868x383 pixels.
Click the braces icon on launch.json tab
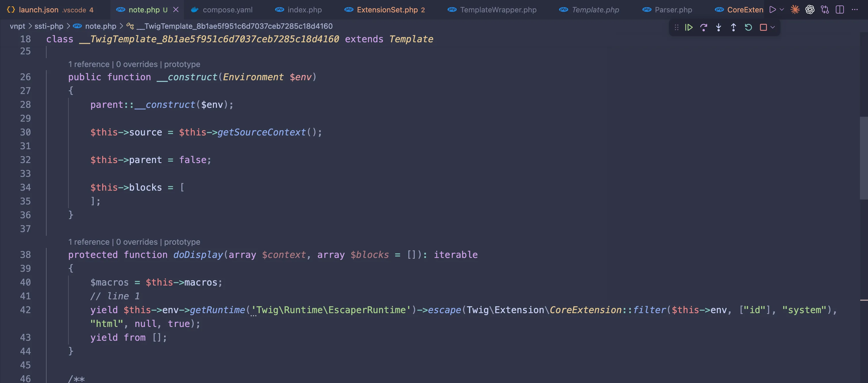(x=11, y=10)
